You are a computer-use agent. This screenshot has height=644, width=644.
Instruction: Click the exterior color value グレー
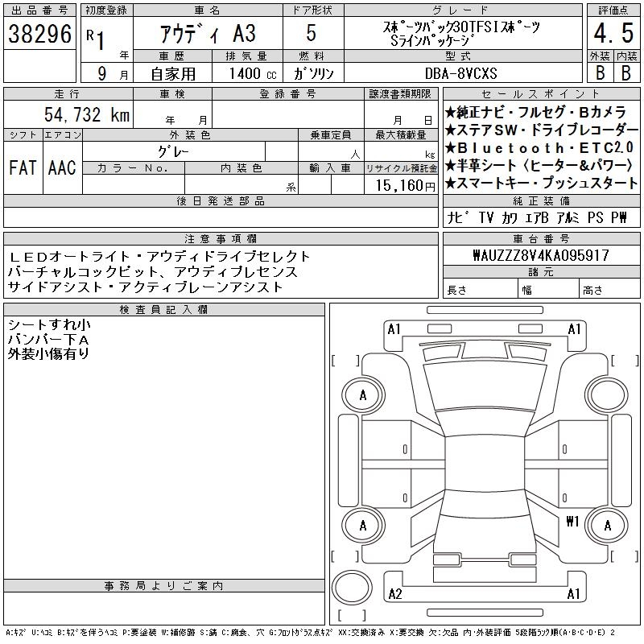(x=173, y=152)
